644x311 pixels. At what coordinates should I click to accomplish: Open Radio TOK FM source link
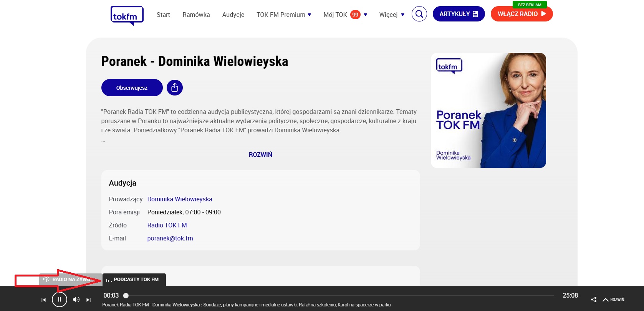click(167, 225)
